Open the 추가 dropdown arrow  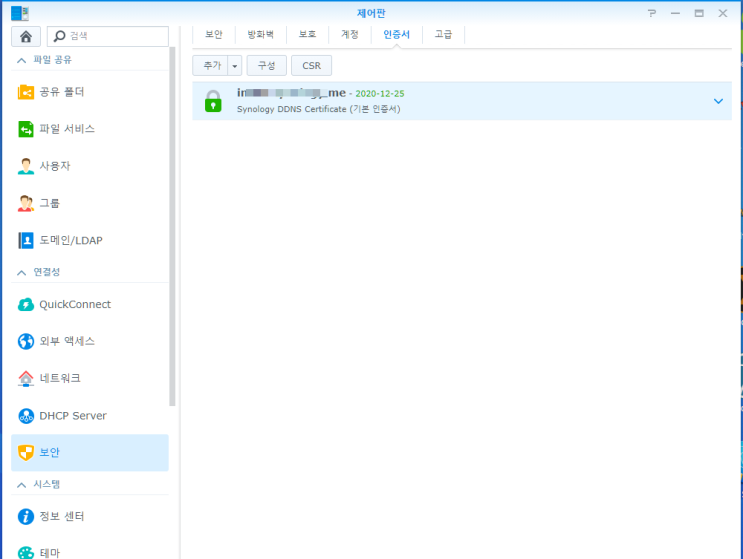click(235, 66)
